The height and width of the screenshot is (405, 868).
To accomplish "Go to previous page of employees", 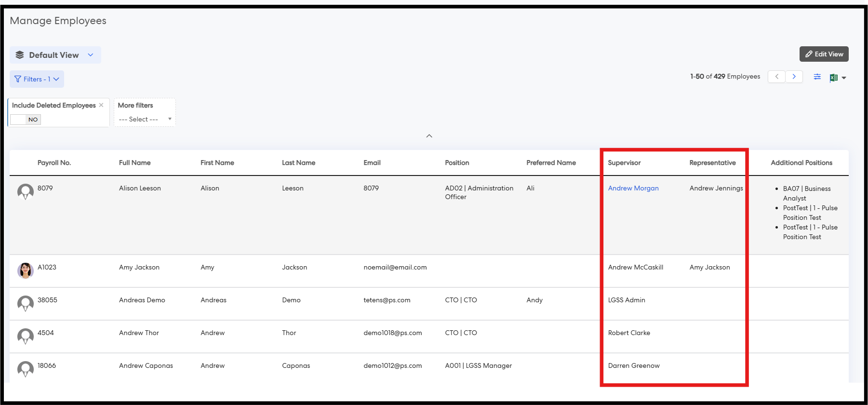I will click(x=776, y=77).
